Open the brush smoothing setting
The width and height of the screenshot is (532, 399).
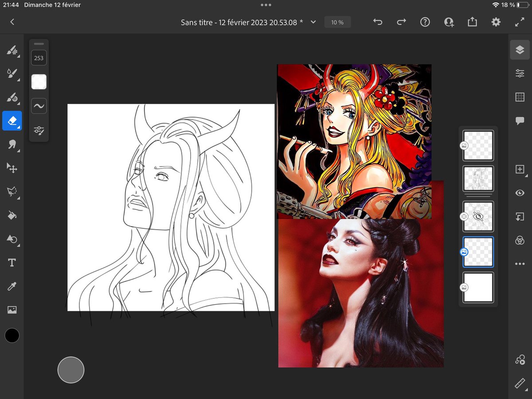[39, 106]
